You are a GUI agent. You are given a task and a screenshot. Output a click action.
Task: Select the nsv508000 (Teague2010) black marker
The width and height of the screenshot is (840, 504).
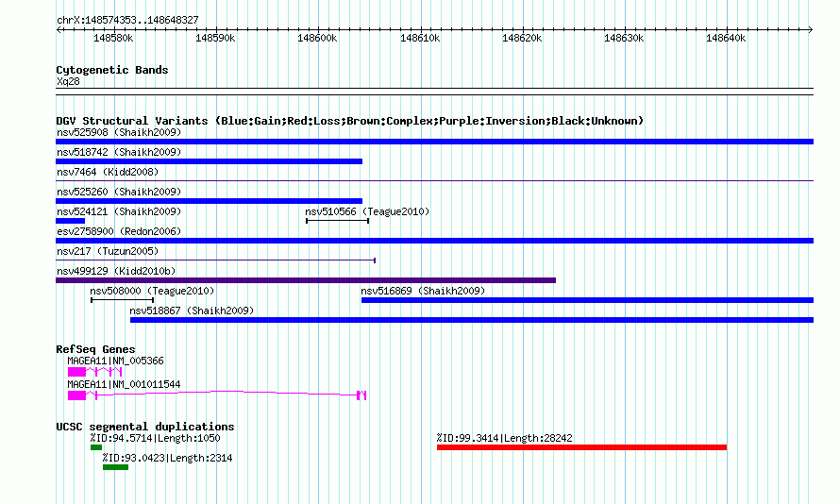tap(123, 300)
